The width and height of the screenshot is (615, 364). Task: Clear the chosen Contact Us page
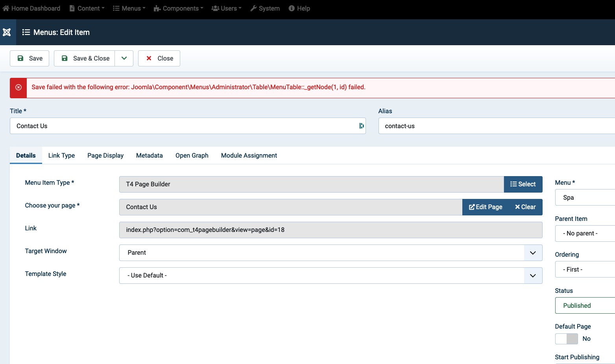point(525,207)
